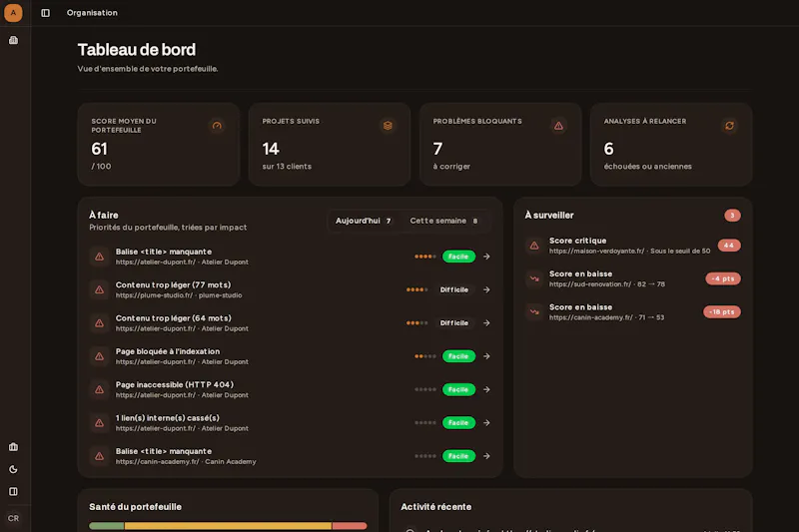Click downward trend icon for sud-renovation.fr
The height and width of the screenshot is (532, 799).
pos(534,278)
